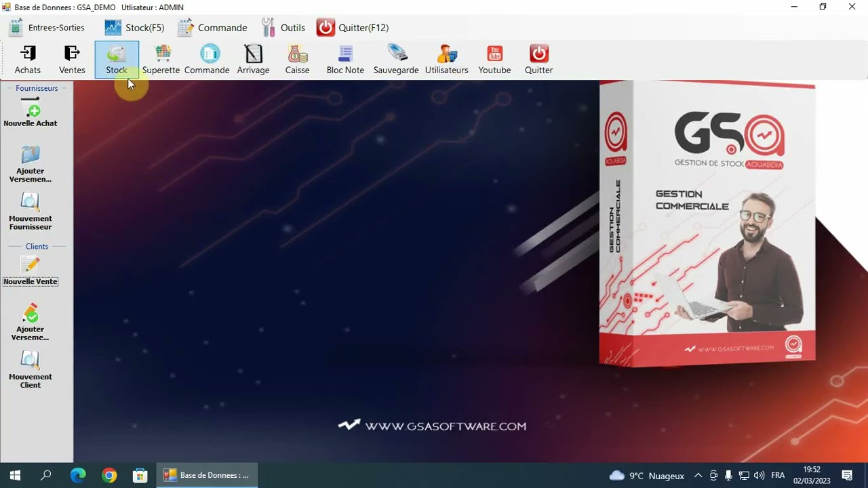
Task: Open the 9°C Nuageux weather widget
Action: tap(646, 476)
